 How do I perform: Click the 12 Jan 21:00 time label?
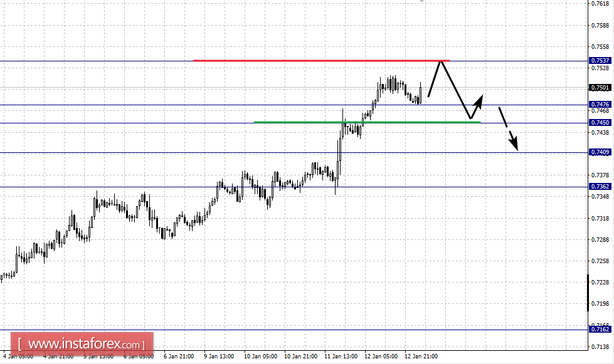[421, 356]
